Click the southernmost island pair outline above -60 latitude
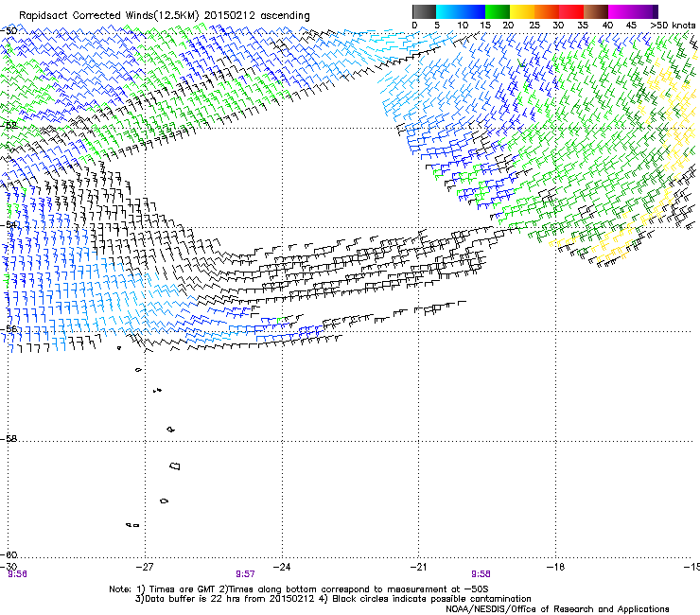Viewport: 700px width, 615px height. pos(132,525)
